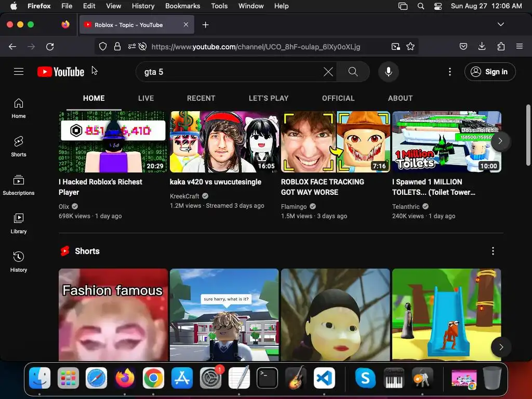The height and width of the screenshot is (399, 532).
Task: Open YouTube settings three-dot menu
Action: [x=450, y=72]
